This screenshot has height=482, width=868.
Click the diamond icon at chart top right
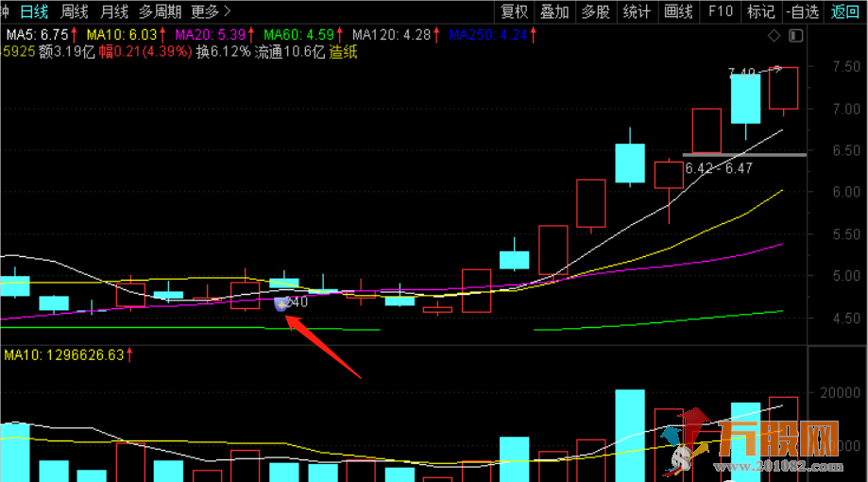774,36
